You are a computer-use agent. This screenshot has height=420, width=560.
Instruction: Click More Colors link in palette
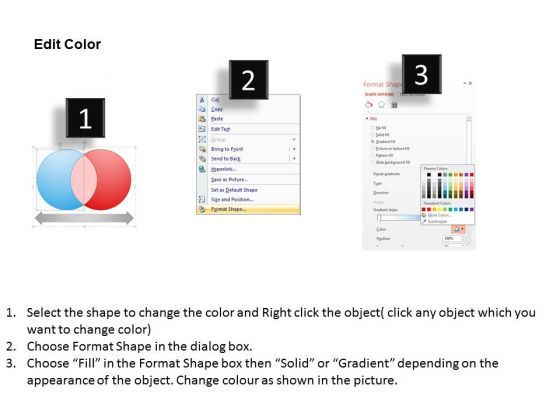(x=439, y=215)
